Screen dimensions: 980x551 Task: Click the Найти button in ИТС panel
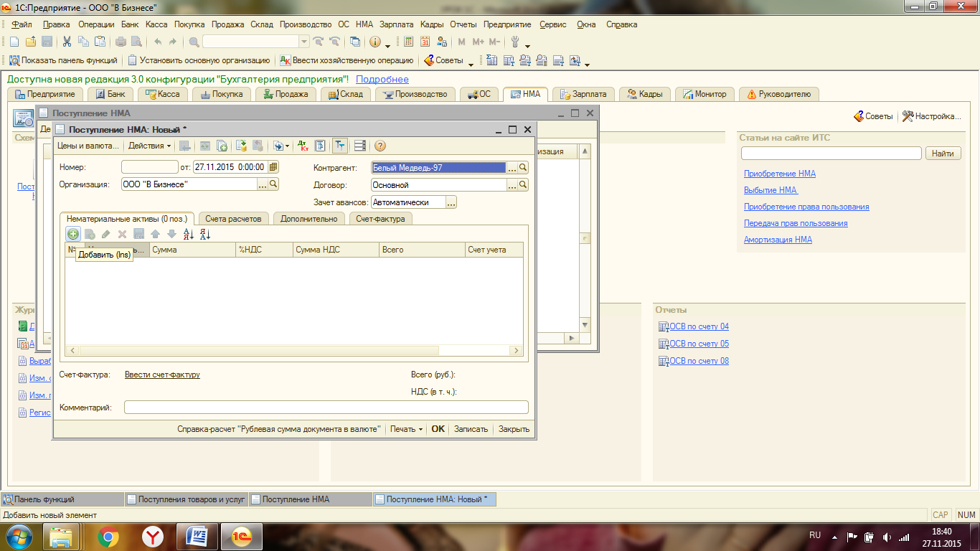pyautogui.click(x=943, y=154)
